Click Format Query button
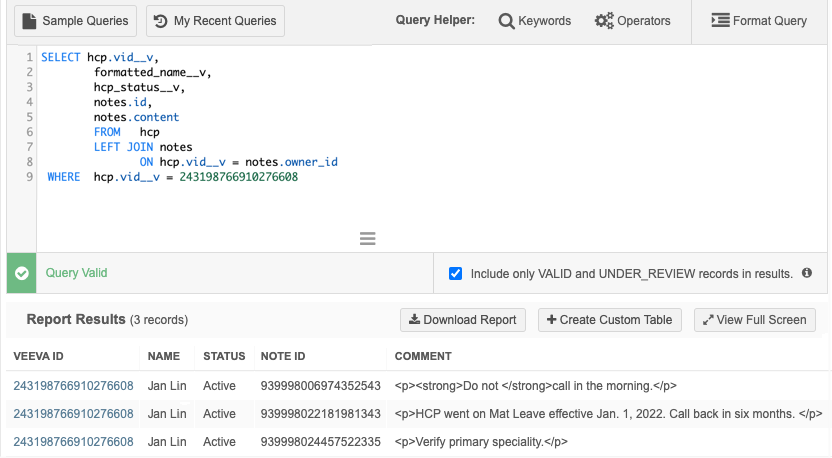This screenshot has height=458, width=832. [x=758, y=21]
